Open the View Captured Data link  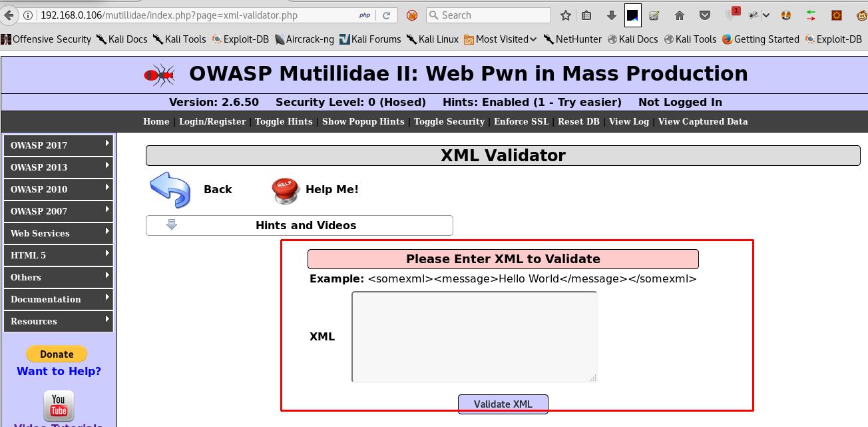[x=703, y=121]
